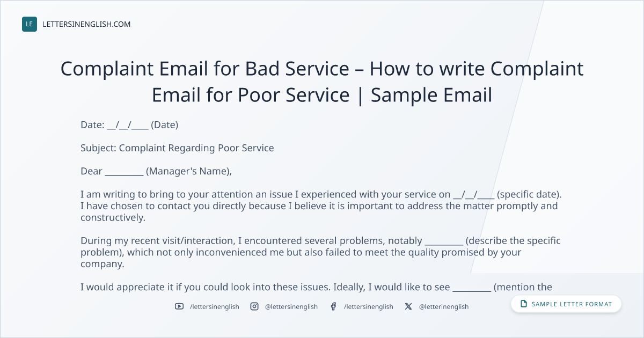This screenshot has height=338, width=644.
Task: Open the LETTERSINENGLISH.COM site name
Action: pyautogui.click(x=86, y=24)
